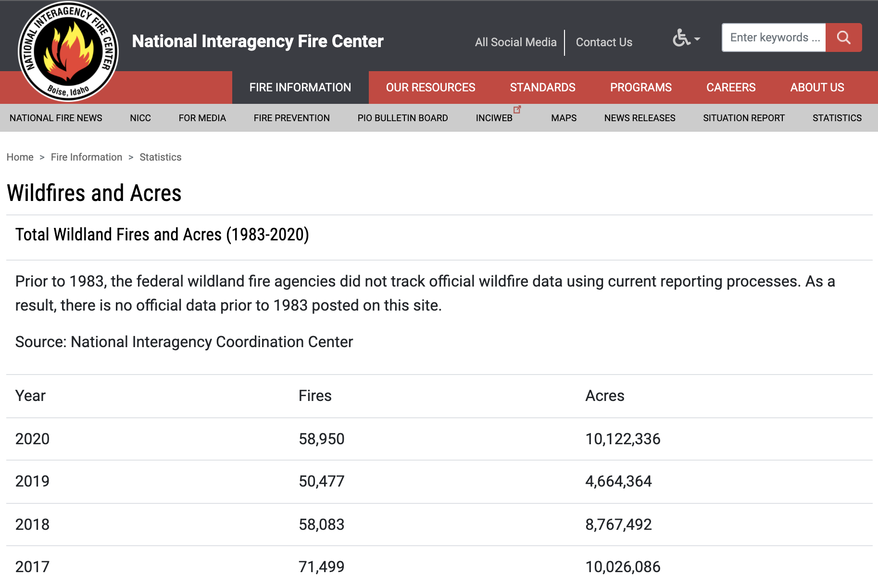
Task: Click the Contact Us link
Action: 604,42
